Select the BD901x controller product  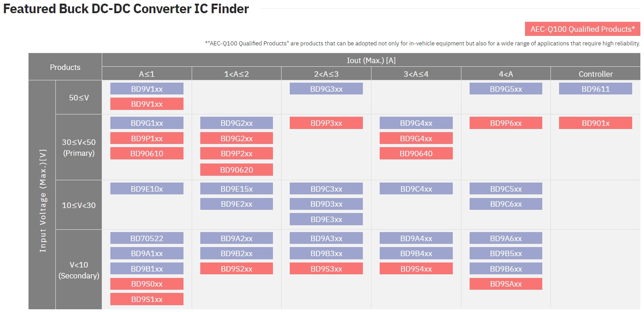595,123
